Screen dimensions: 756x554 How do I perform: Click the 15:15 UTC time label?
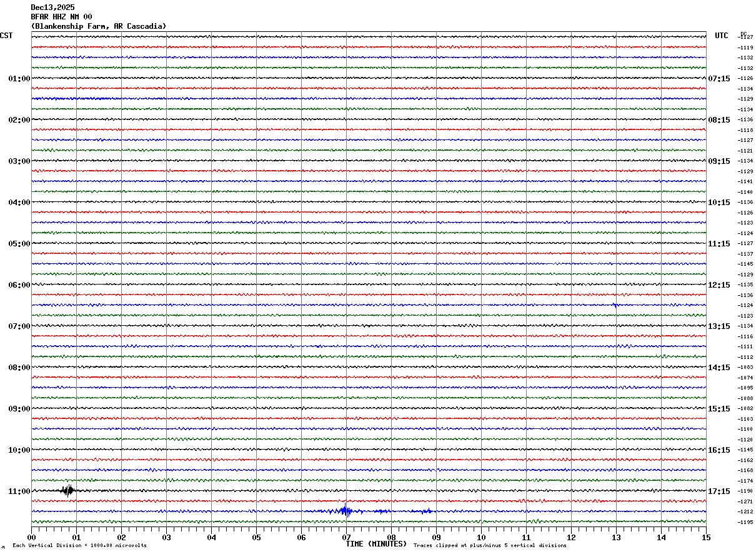pos(719,409)
